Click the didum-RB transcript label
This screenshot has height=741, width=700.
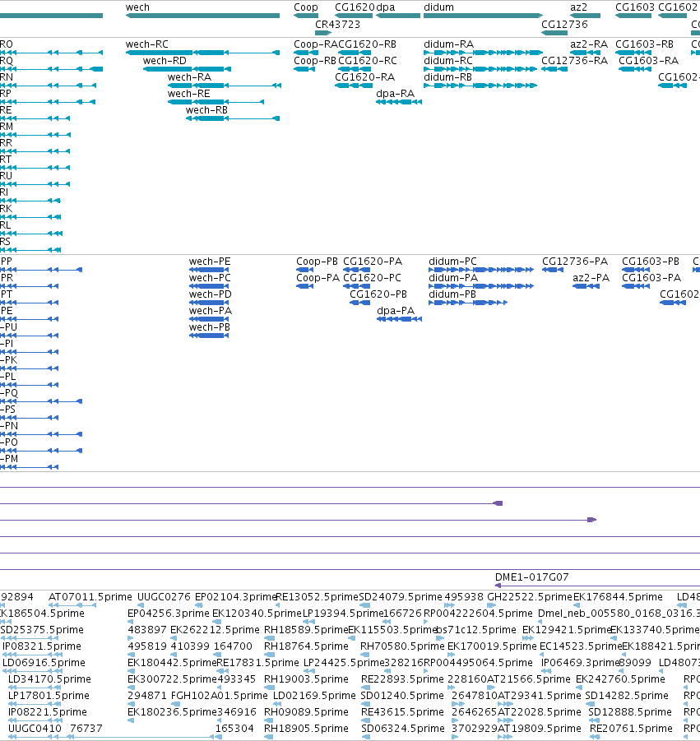[x=447, y=77]
